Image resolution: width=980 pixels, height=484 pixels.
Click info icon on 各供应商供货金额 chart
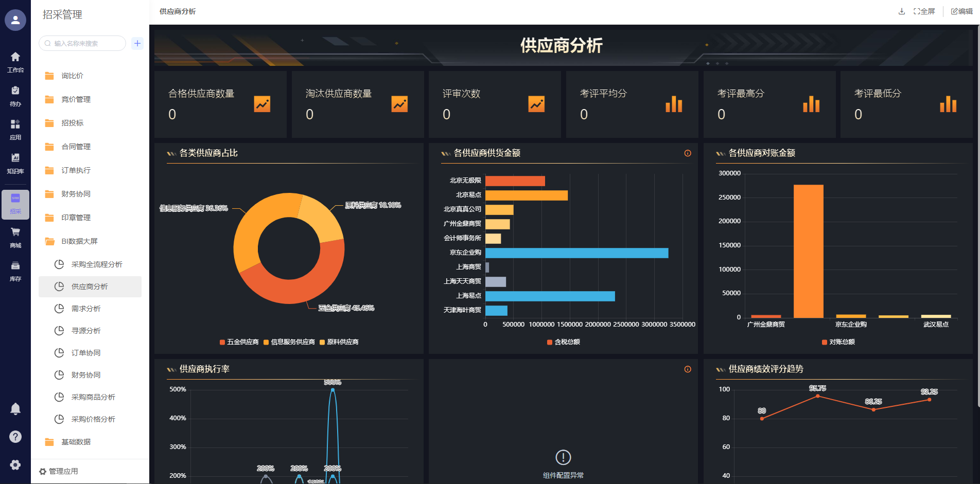(687, 153)
